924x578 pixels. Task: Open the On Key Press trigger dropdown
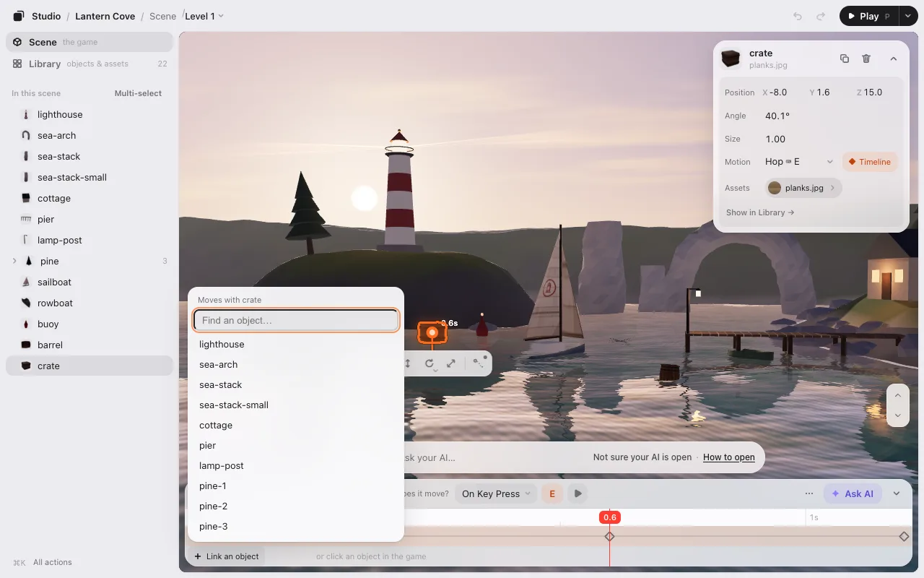[x=497, y=493]
